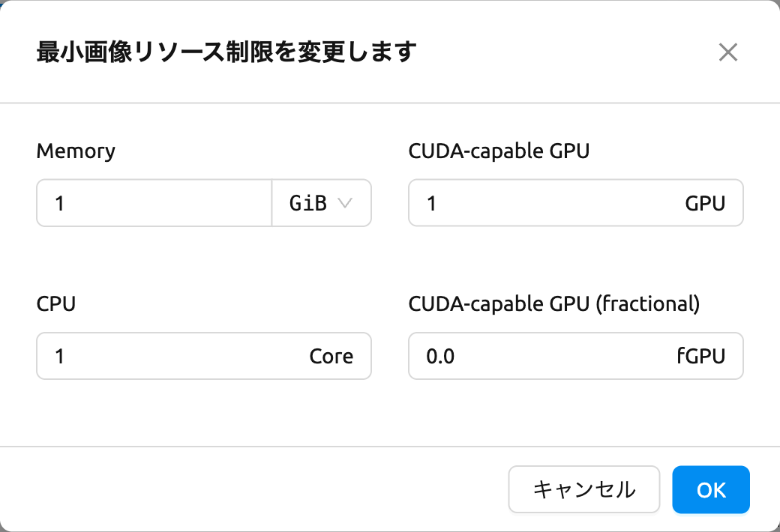Click the 0.0 value in fGPU field
This screenshot has height=532, width=780.
point(440,357)
